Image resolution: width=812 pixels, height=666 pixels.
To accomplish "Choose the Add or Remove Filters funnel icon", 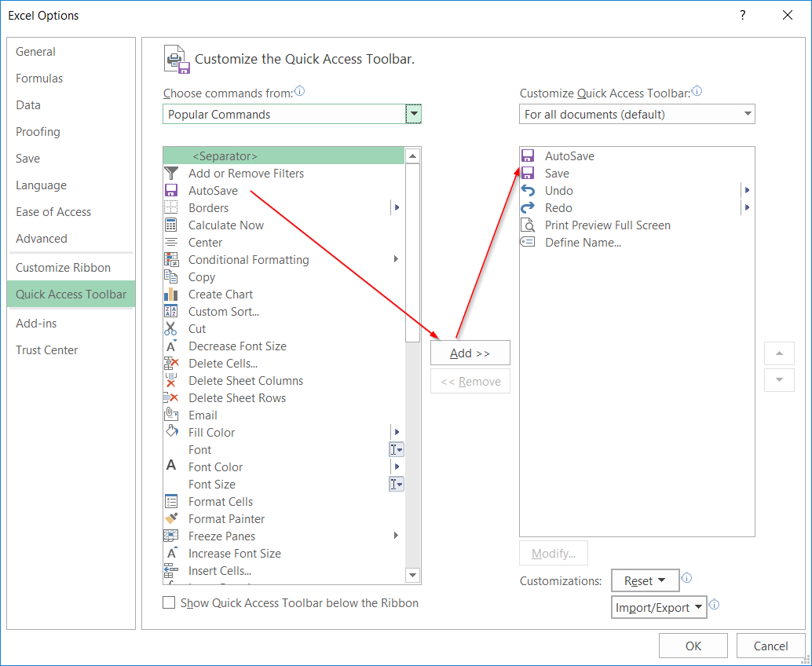I will coord(171,174).
